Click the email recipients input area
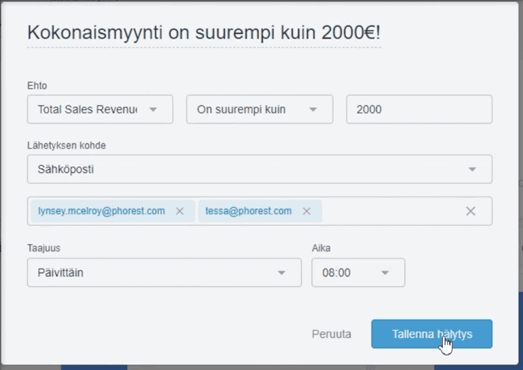The width and height of the screenshot is (523, 370). pos(392,211)
